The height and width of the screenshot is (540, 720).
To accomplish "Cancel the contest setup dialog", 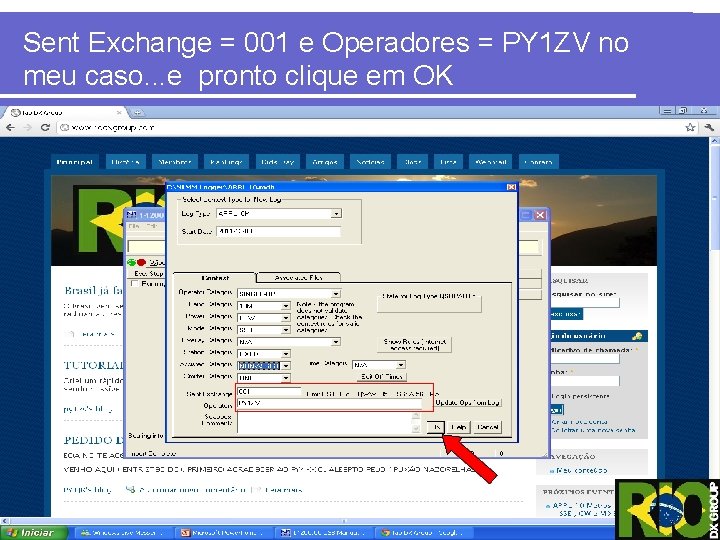I will [488, 428].
